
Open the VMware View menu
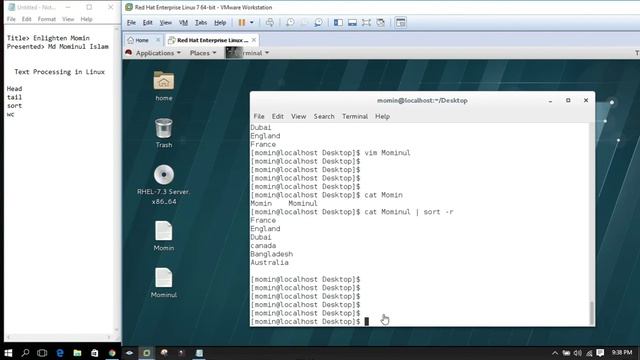pos(165,23)
